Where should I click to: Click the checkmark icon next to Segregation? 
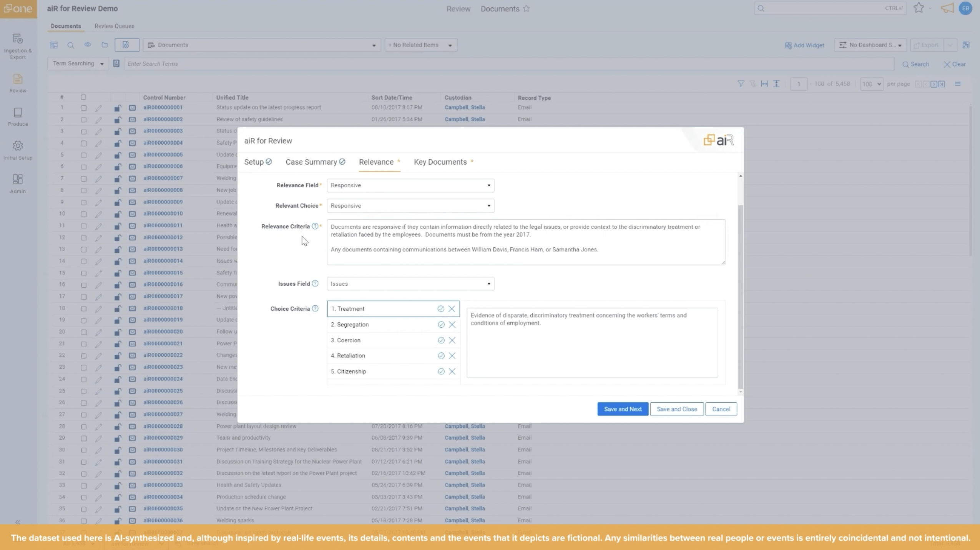(441, 325)
